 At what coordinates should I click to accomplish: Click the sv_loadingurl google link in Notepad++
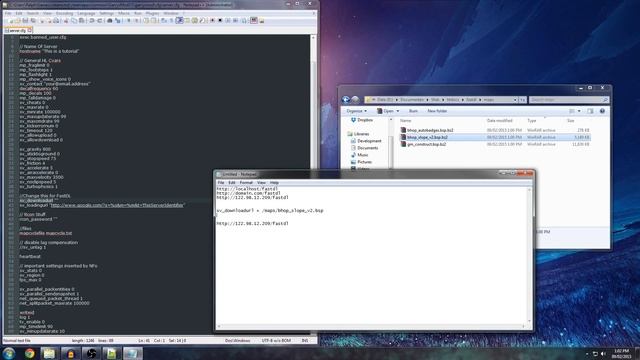click(x=118, y=205)
